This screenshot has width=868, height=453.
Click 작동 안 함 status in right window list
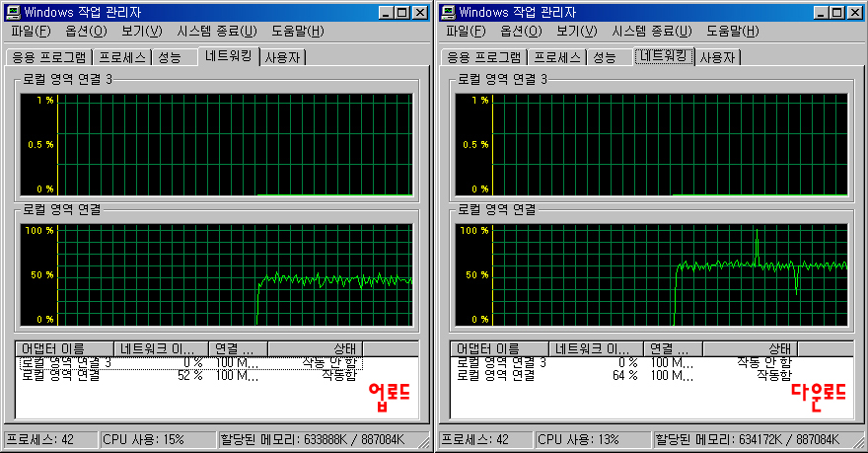click(764, 363)
